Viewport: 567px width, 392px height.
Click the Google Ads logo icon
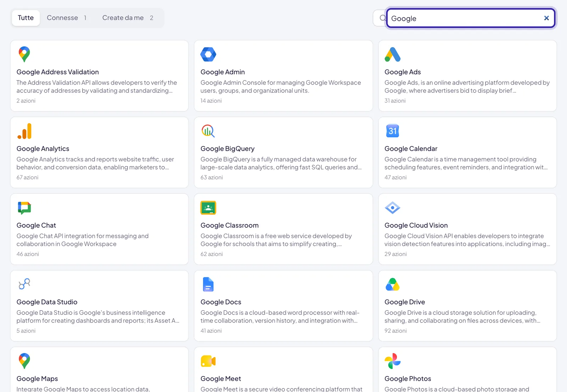click(392, 54)
